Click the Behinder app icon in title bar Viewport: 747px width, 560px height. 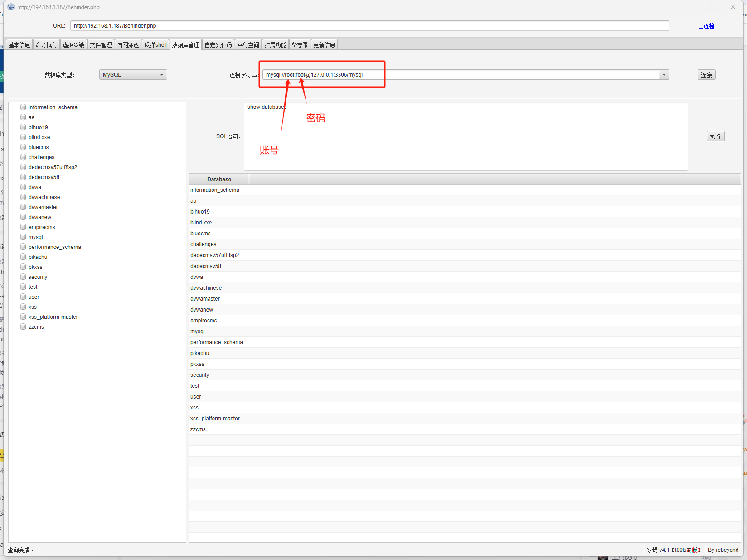tap(11, 7)
